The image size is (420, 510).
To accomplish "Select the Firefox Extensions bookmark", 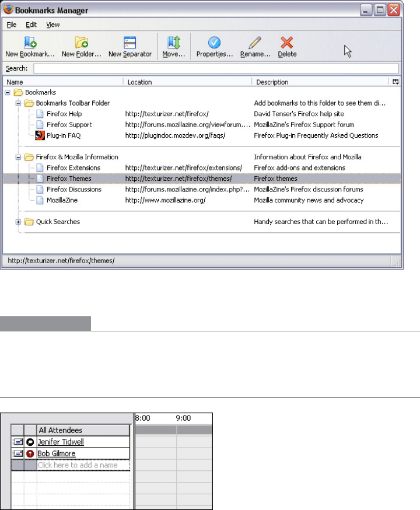I will [73, 168].
